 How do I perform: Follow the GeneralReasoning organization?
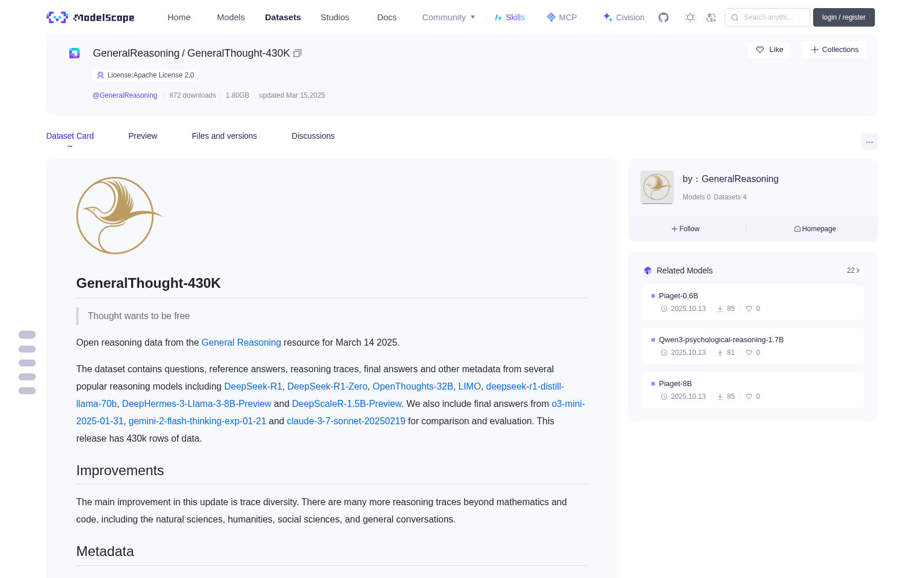[x=685, y=229]
